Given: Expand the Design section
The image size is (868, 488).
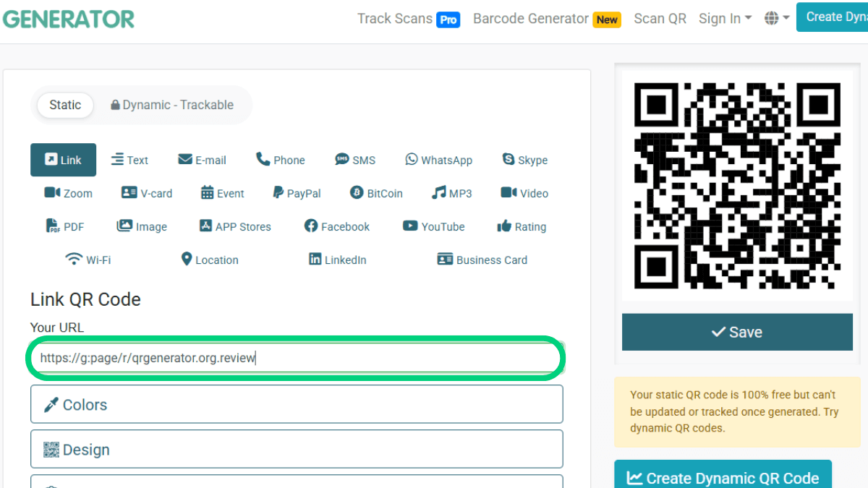Looking at the screenshot, I should 297,449.
